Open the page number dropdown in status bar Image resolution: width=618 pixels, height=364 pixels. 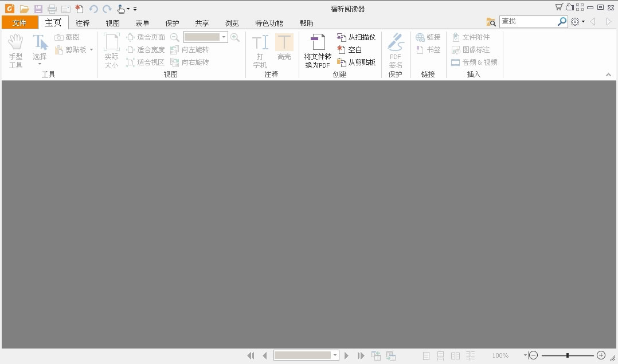[335, 355]
